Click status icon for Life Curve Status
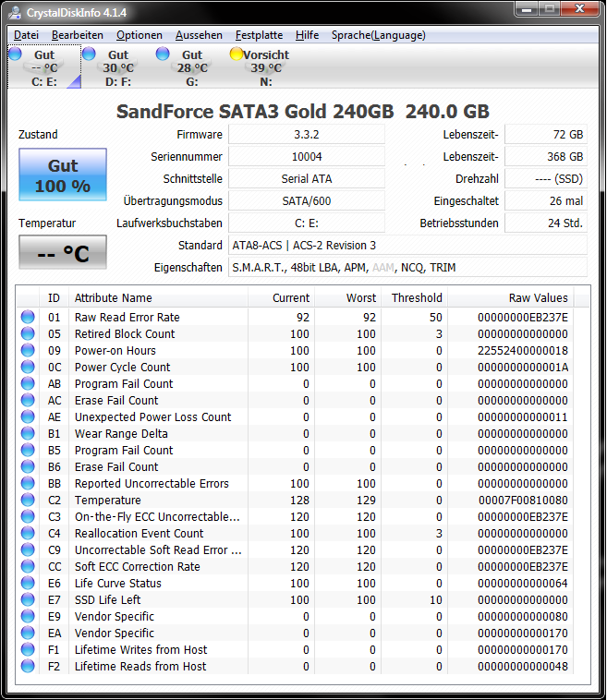This screenshot has height=700, width=607. pyautogui.click(x=28, y=583)
